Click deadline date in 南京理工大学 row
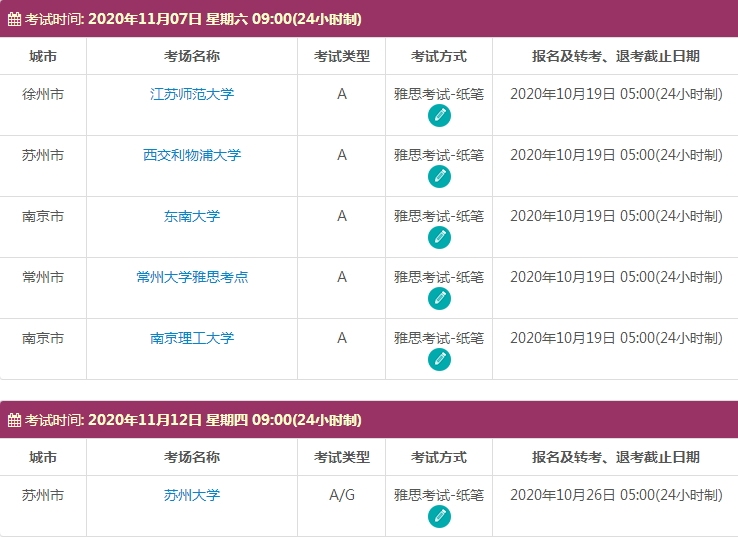Viewport: 738px width, 537px height. [x=616, y=338]
